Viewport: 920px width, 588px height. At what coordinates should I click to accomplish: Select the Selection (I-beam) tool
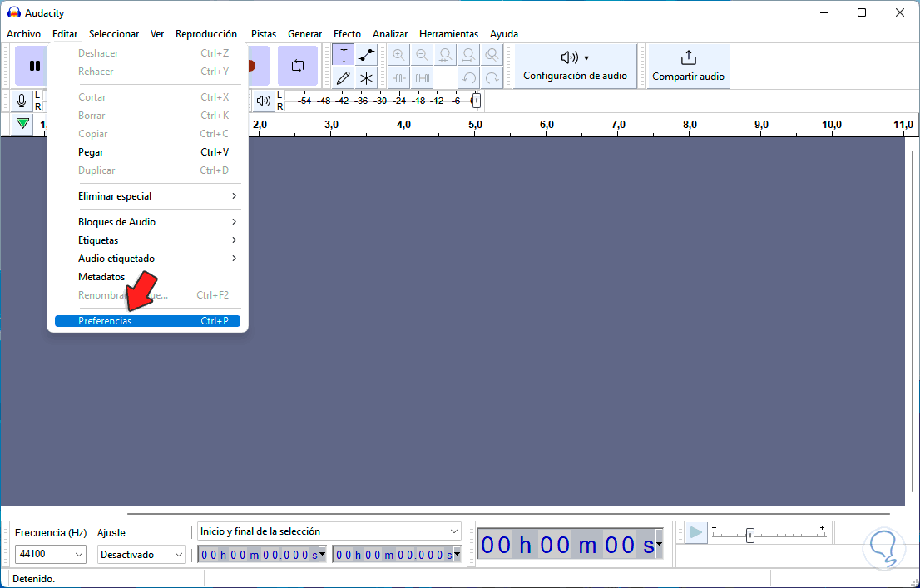coord(344,55)
